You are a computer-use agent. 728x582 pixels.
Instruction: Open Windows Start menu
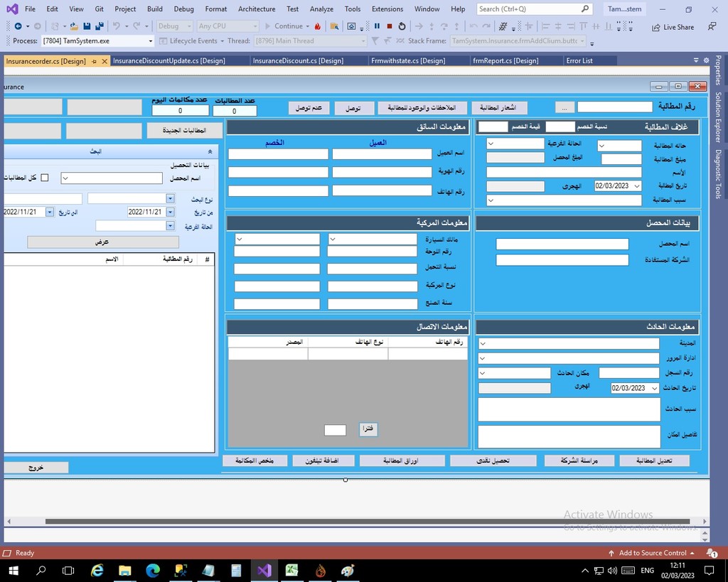point(13,571)
